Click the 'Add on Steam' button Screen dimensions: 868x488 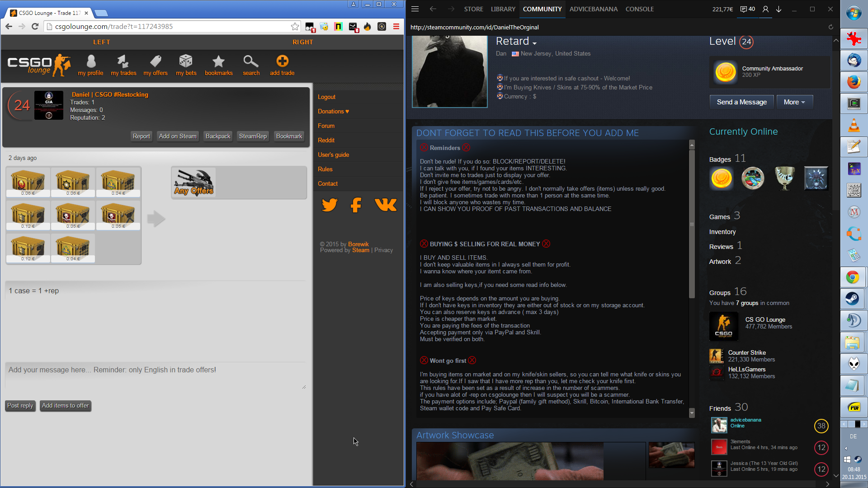(x=178, y=136)
